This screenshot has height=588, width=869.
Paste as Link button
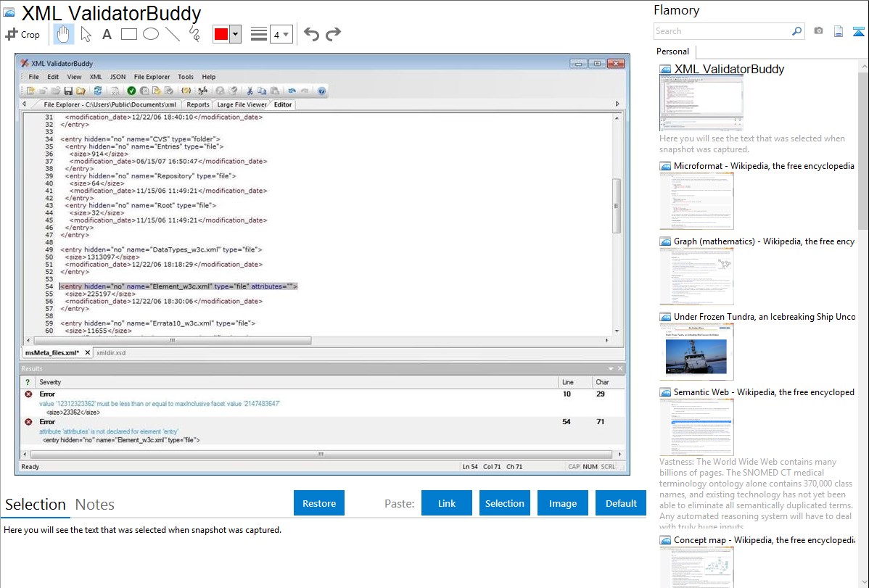pyautogui.click(x=447, y=503)
